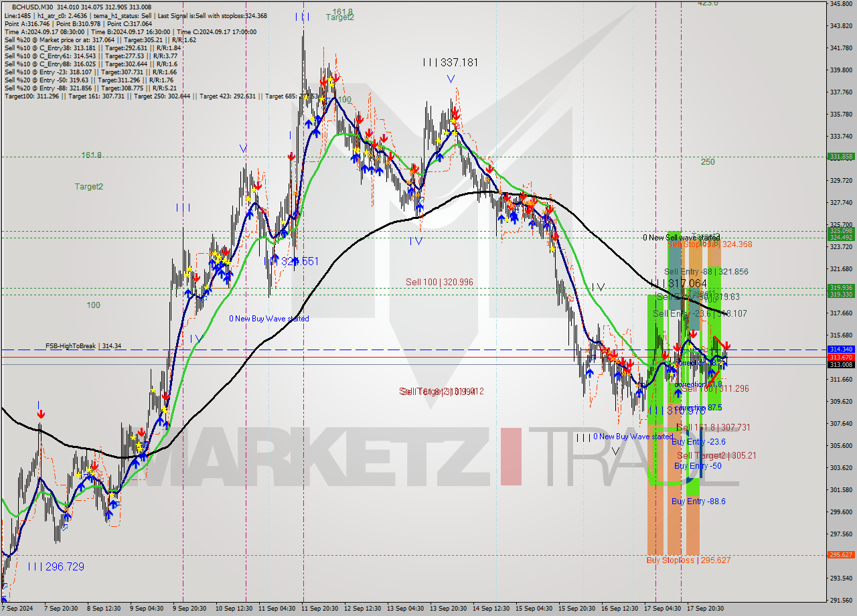Select the Buy Entry -23.6 label
857x616 pixels.
coord(698,442)
